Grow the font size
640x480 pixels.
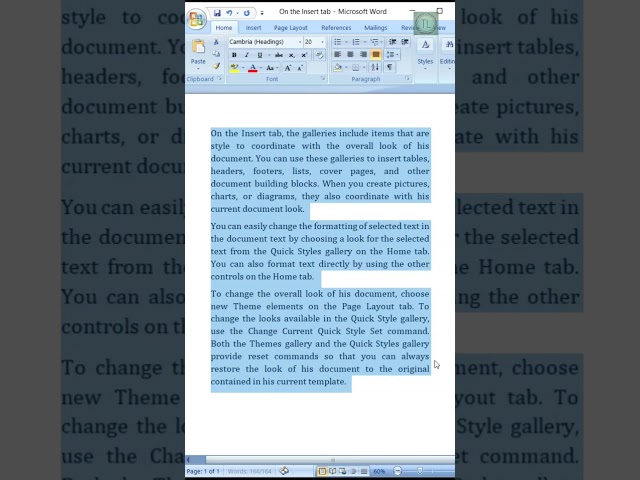(288, 68)
